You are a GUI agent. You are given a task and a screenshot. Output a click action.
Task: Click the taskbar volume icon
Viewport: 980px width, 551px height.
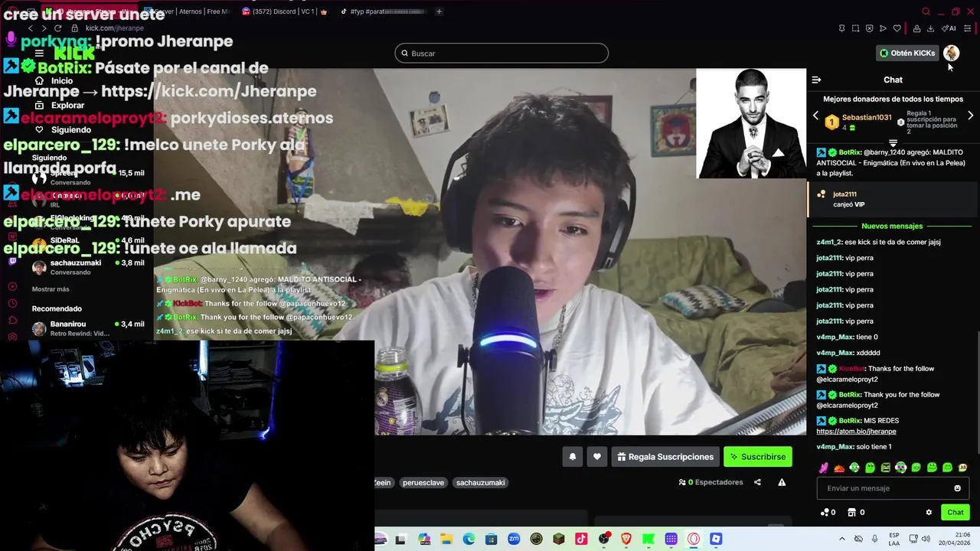(926, 539)
